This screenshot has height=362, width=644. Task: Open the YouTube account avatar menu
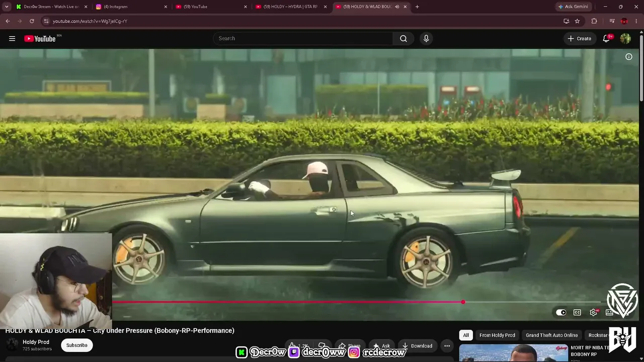(x=625, y=39)
